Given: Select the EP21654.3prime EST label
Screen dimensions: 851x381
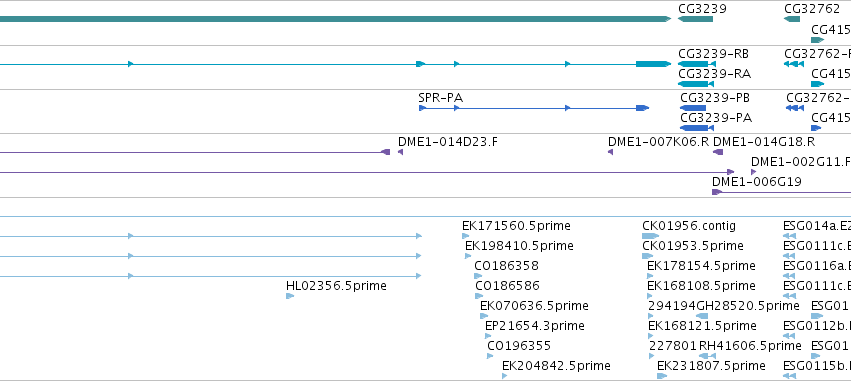Looking at the screenshot, I should coord(535,326).
